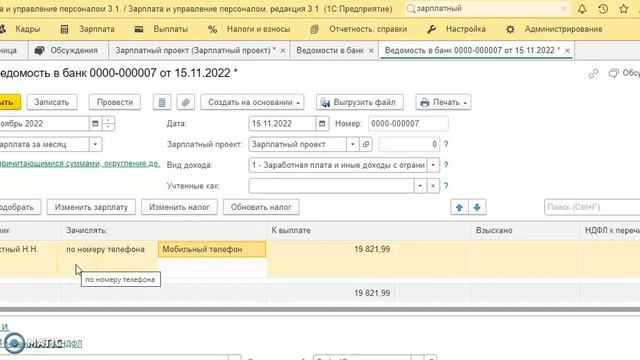Move row down with arrow icon
This screenshot has width=640, height=360.
477,207
